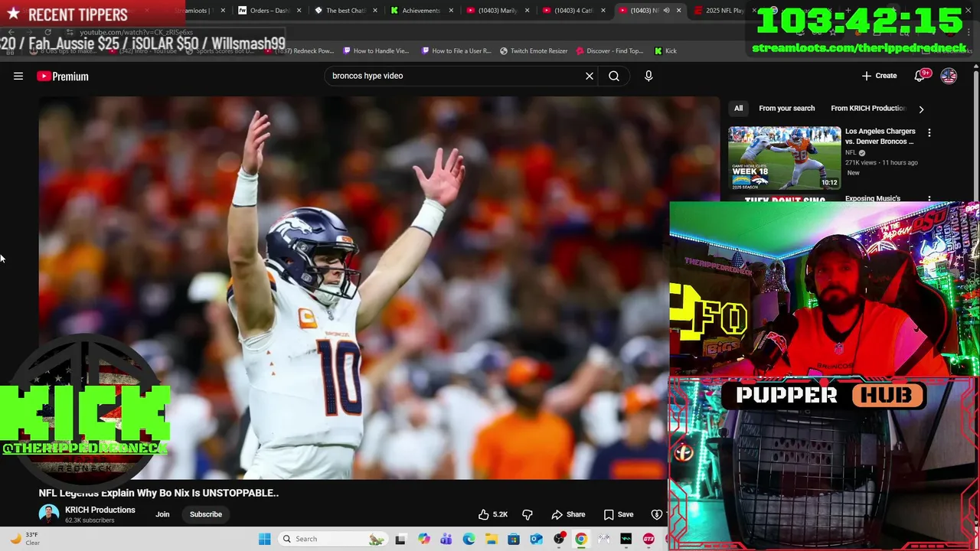
Task: Open 'Los Angeles Chargers vs. Denver Broncos' title
Action: click(x=880, y=136)
